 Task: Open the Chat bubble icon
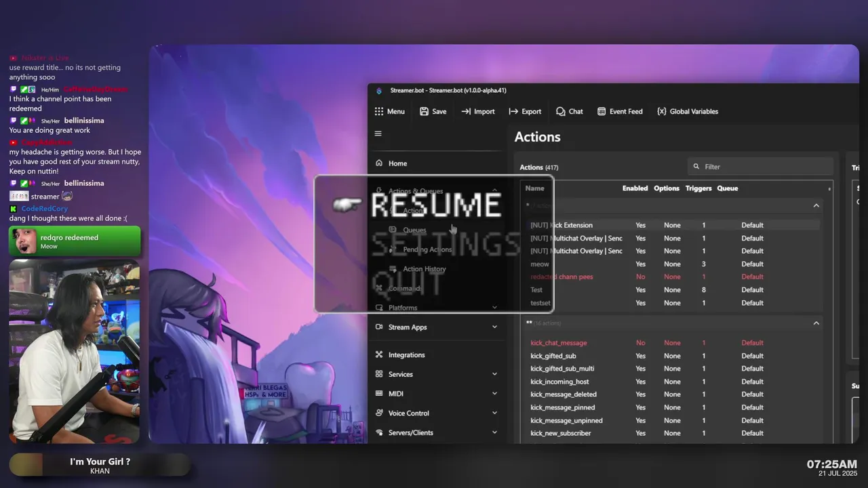(x=560, y=111)
